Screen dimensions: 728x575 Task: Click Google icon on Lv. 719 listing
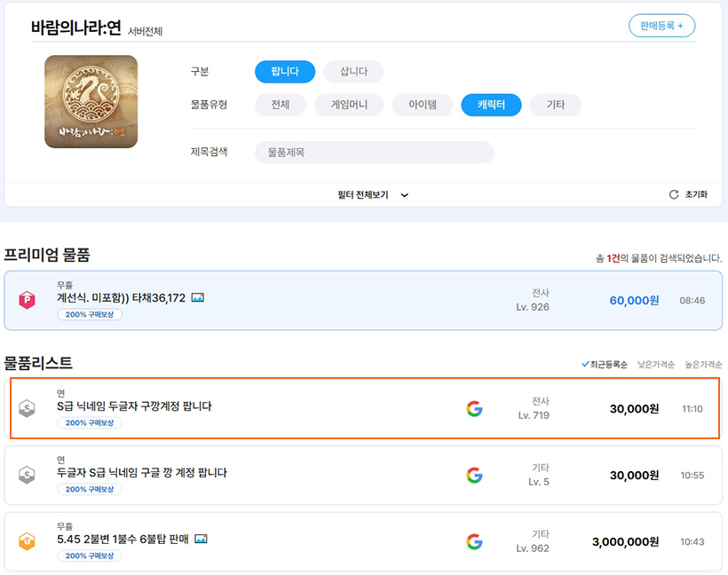[x=474, y=409]
